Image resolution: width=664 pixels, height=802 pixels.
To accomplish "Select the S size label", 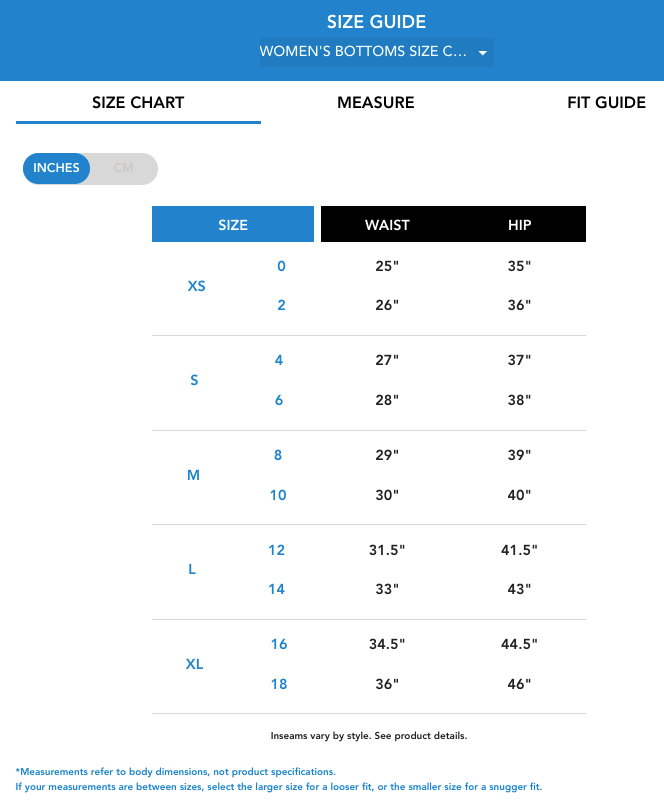I will pyautogui.click(x=194, y=380).
